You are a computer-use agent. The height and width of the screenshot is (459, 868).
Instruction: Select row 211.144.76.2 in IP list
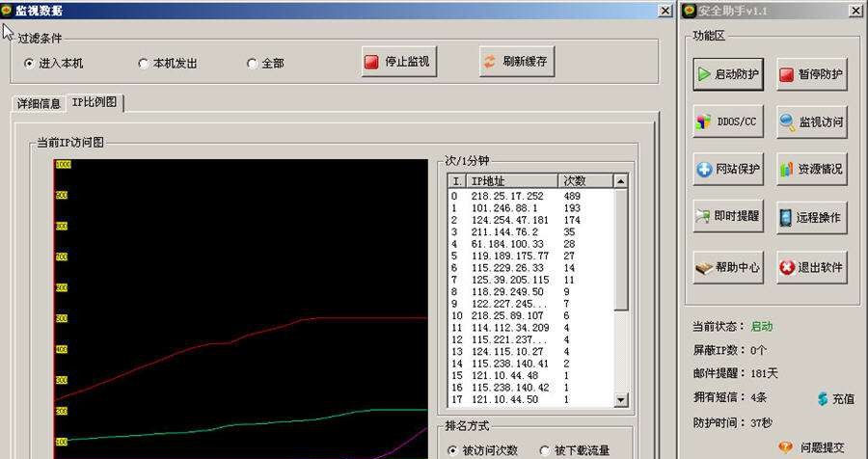[530, 232]
